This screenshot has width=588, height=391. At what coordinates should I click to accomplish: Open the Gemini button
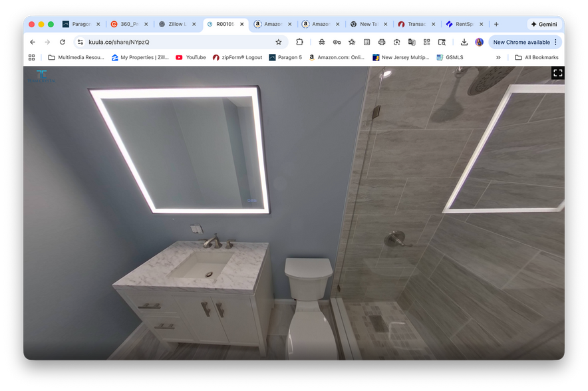point(543,24)
